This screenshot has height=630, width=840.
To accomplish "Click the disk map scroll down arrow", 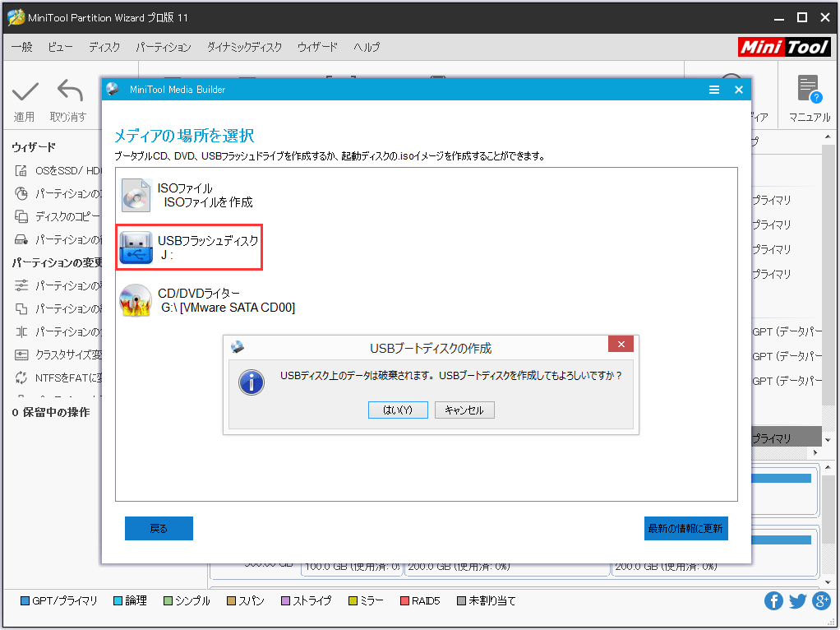I will coord(828,581).
